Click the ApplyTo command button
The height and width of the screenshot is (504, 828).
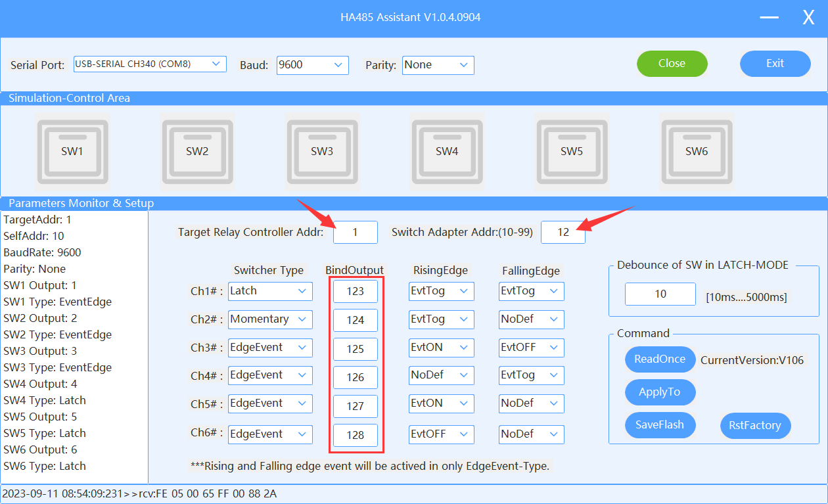point(660,392)
